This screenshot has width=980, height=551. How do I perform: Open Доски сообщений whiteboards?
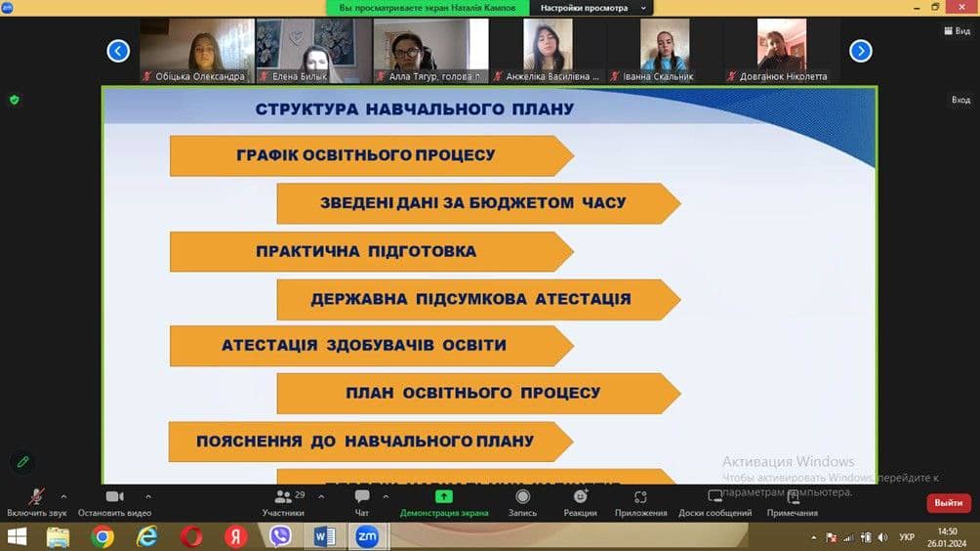(715, 502)
